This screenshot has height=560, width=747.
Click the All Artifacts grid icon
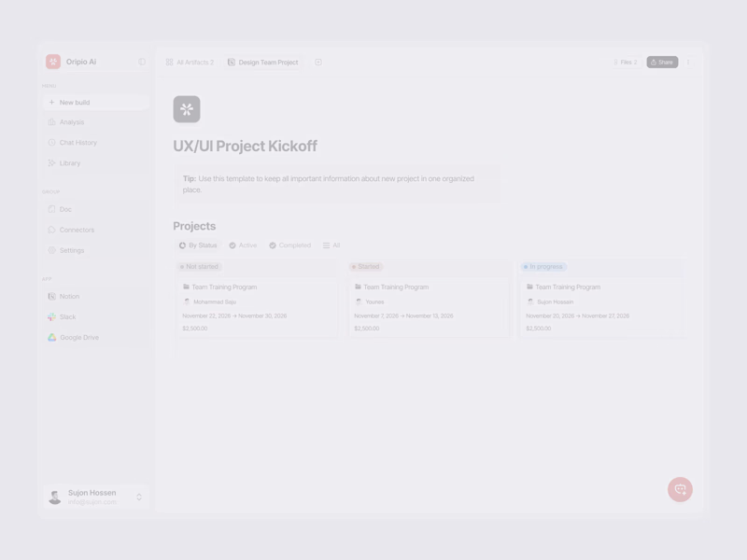[x=169, y=63]
